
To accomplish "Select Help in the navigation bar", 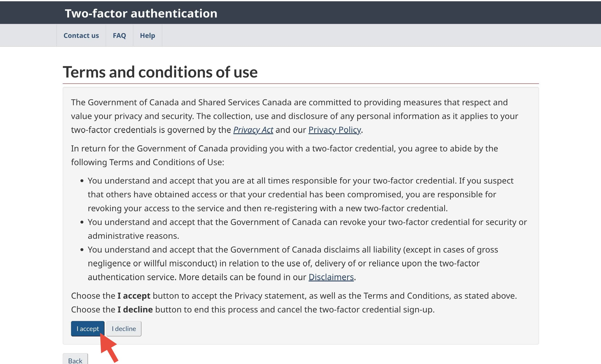I will point(147,36).
